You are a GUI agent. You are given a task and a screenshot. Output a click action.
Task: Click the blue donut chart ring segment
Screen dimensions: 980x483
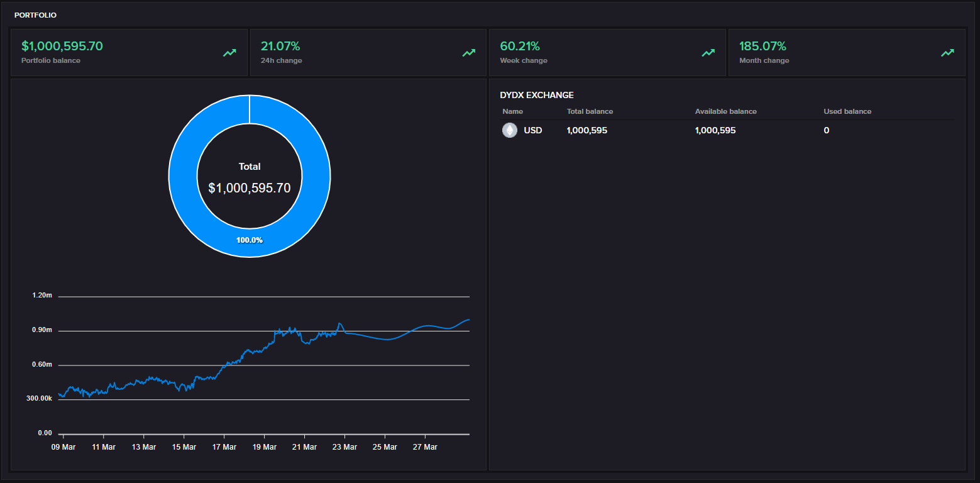coord(182,176)
